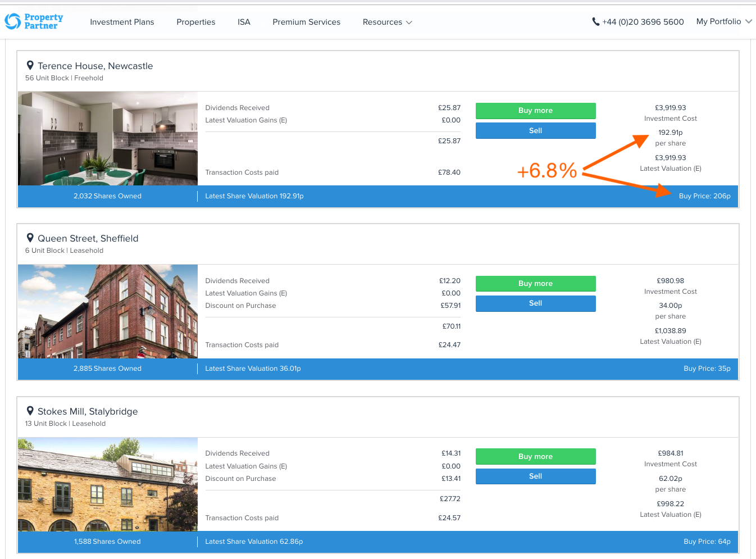Open Premium Services in the navigation

306,22
